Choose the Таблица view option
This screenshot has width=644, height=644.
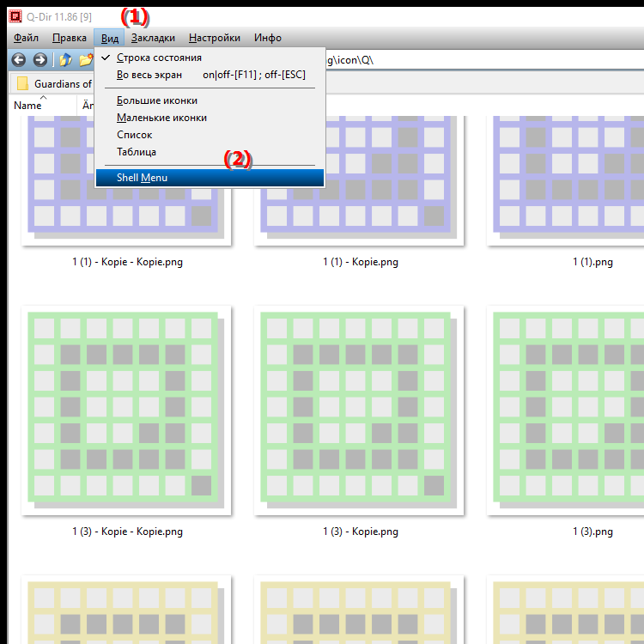pos(210,152)
